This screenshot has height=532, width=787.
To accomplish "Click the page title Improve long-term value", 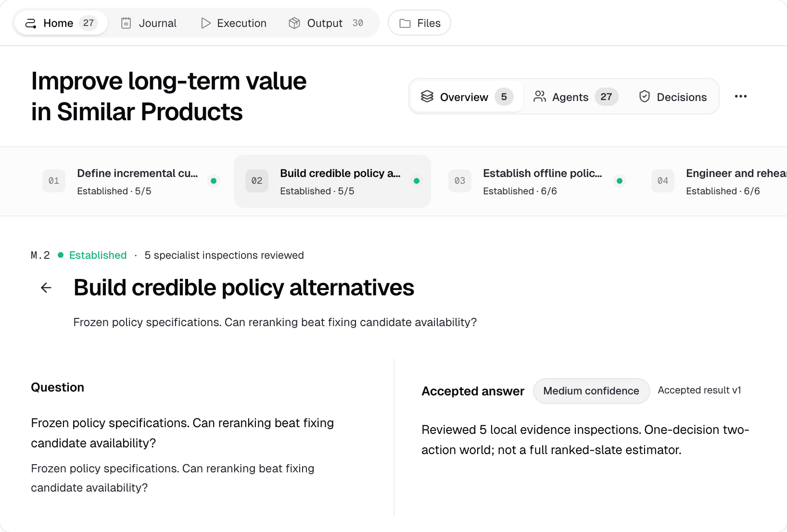I will (x=169, y=96).
